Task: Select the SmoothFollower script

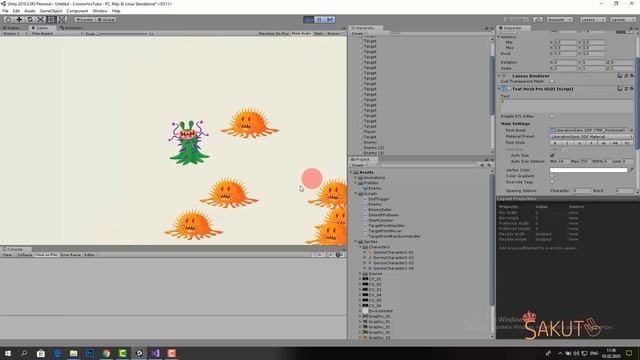Action: click(x=383, y=215)
